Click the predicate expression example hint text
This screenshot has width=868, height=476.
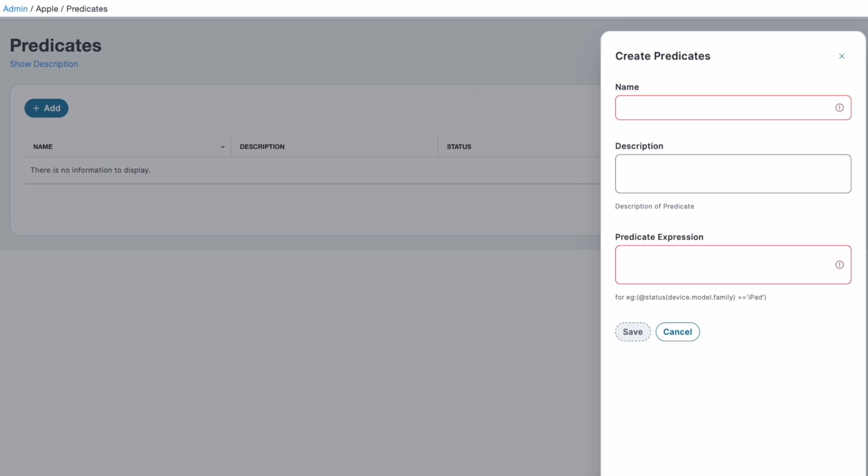coord(690,297)
